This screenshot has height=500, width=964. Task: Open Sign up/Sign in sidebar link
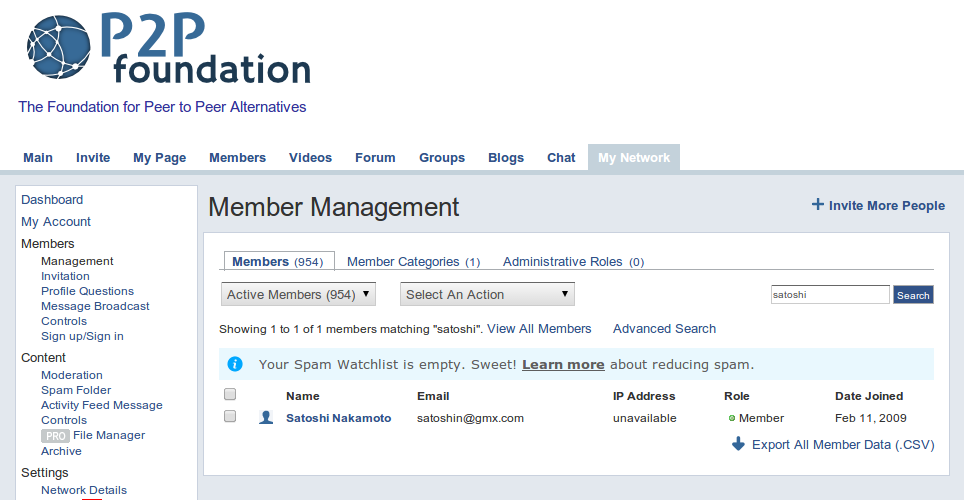[x=82, y=336]
